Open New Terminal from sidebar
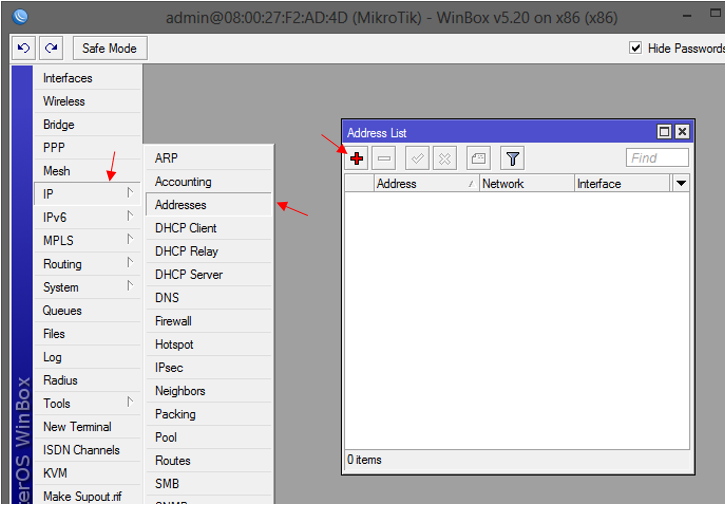 (x=87, y=426)
